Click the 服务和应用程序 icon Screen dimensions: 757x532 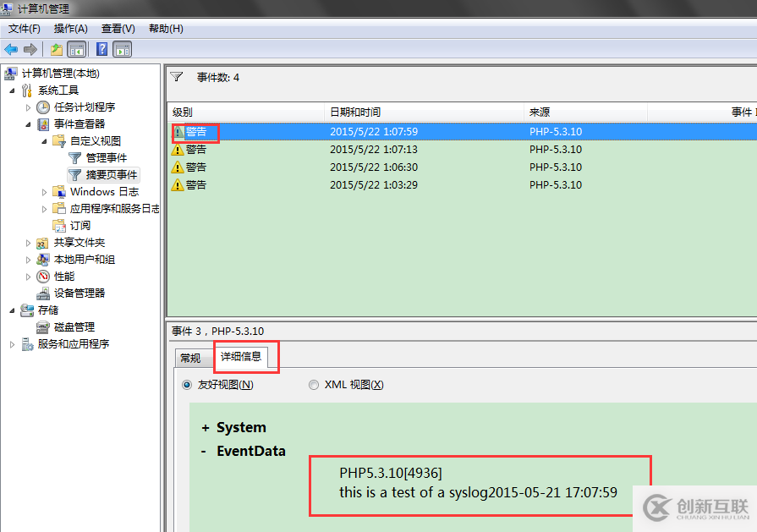pos(27,344)
